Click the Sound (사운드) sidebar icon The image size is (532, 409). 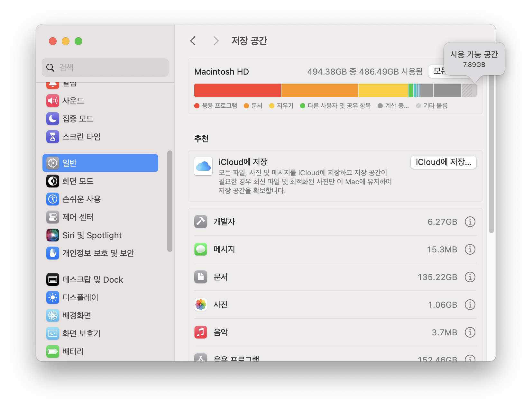click(x=53, y=101)
